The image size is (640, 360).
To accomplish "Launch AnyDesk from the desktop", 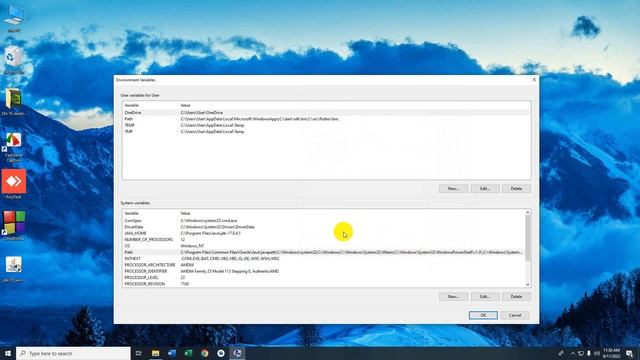I will [x=14, y=184].
